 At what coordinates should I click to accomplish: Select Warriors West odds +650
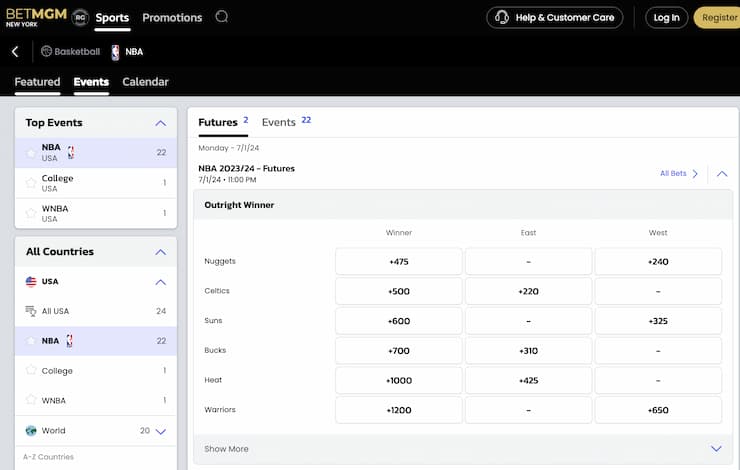(x=658, y=410)
